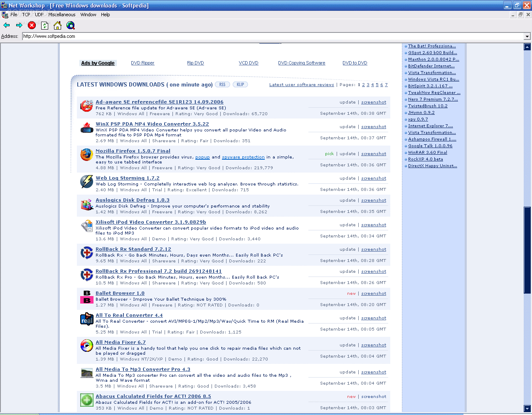
Task: Click the Back arrow toolbar icon
Action: click(x=7, y=25)
